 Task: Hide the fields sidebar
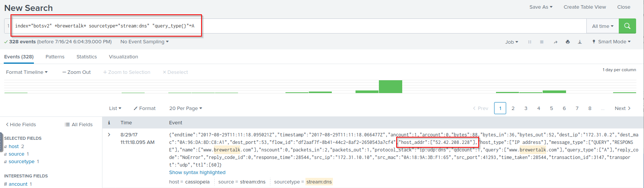[21, 125]
